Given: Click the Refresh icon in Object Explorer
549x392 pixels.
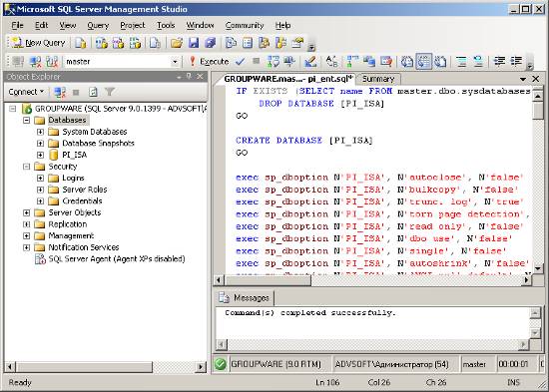Looking at the screenshot, I should coord(93,92).
